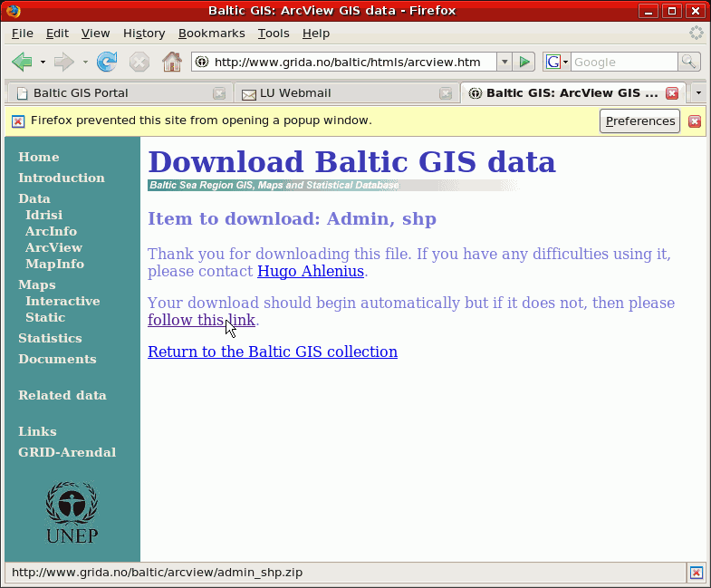Image resolution: width=711 pixels, height=588 pixels.
Task: Open Introduction in the sidebar
Action: 62,178
